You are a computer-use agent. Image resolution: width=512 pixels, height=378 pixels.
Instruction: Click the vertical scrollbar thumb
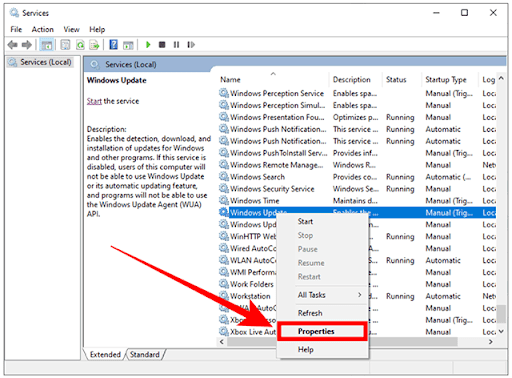[x=501, y=313]
